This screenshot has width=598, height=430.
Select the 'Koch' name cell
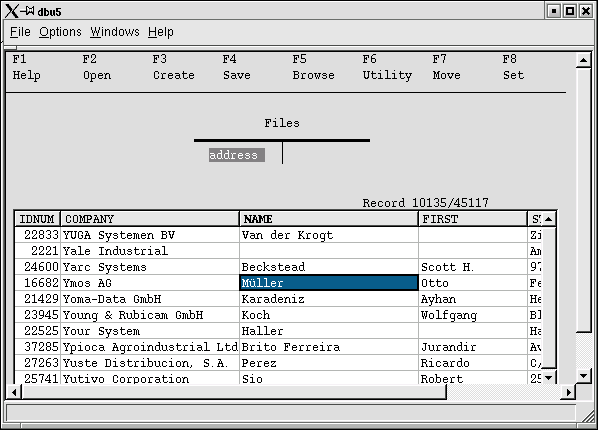pyautogui.click(x=329, y=315)
